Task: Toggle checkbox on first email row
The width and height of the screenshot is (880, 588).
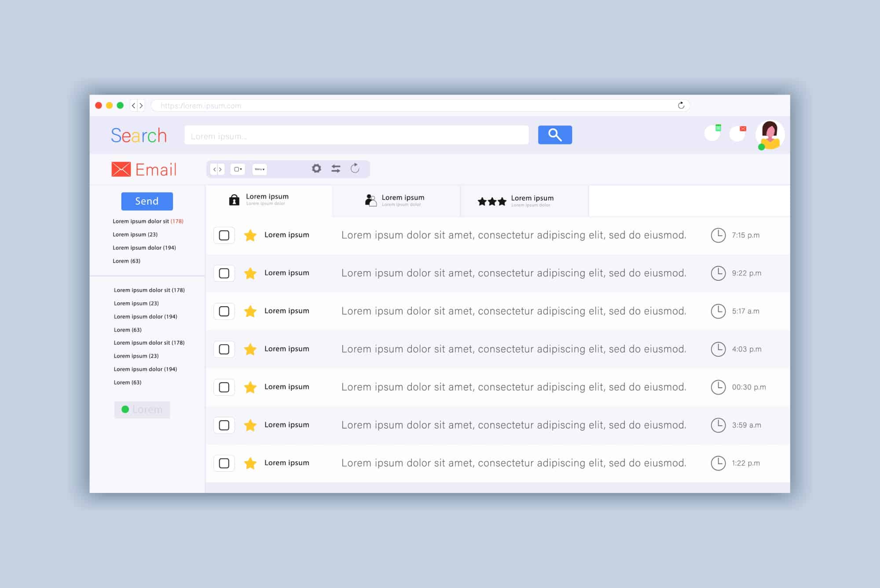Action: tap(224, 234)
